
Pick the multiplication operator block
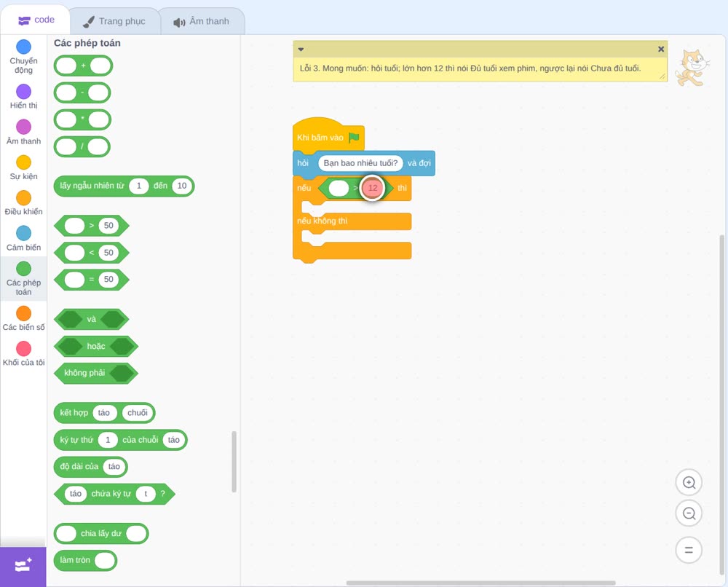82,119
